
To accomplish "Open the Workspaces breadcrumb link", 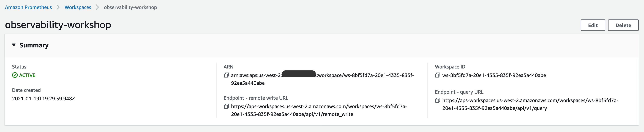I will click(x=78, y=7).
